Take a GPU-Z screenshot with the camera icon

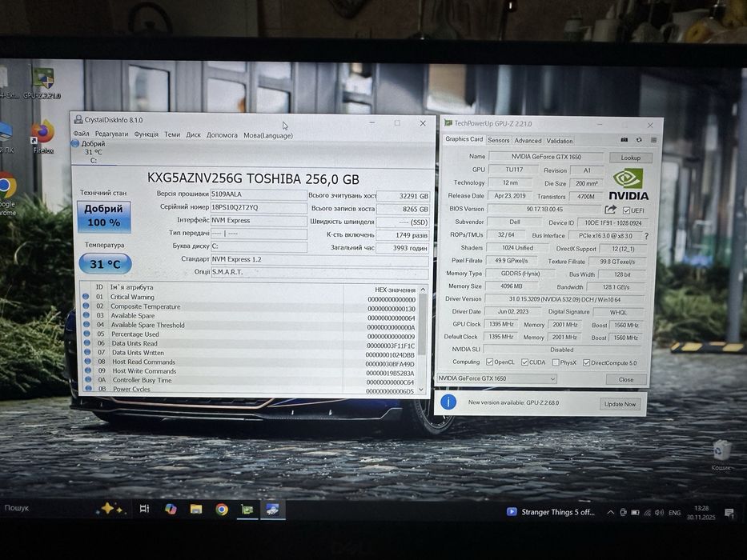[x=624, y=140]
